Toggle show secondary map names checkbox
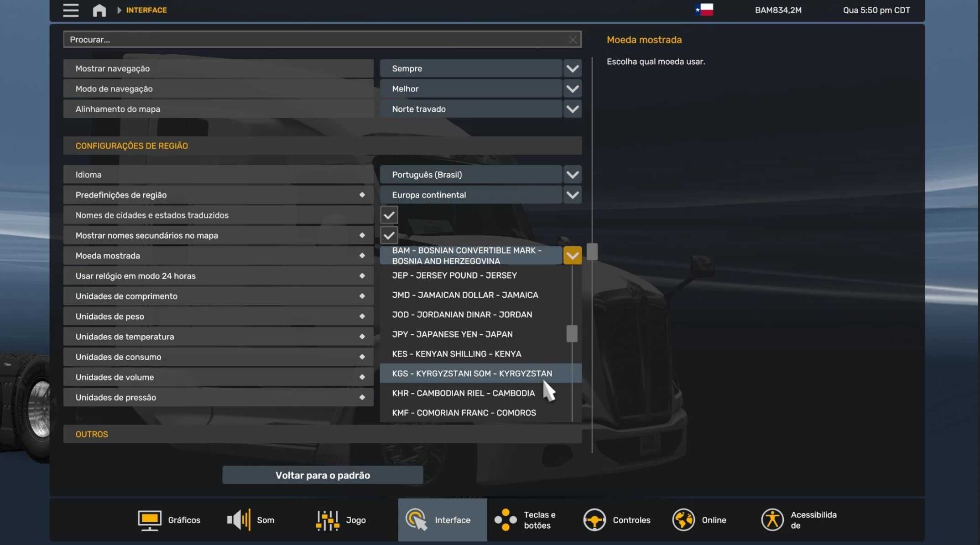 point(389,235)
